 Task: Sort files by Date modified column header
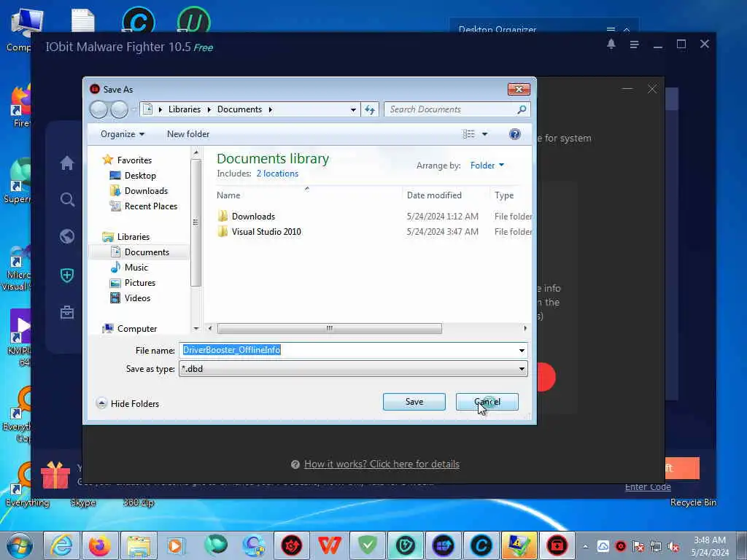pos(434,195)
